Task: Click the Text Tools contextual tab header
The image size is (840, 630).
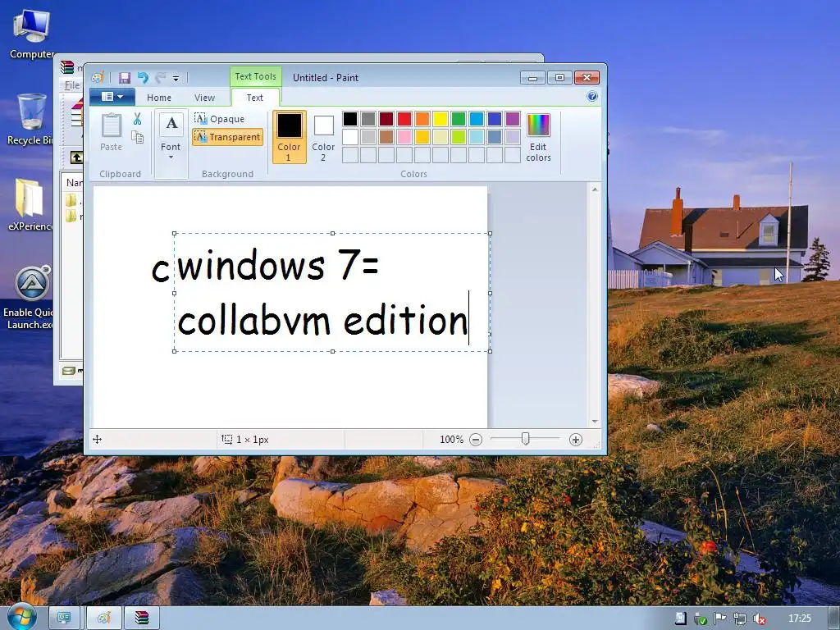Action: pos(256,76)
